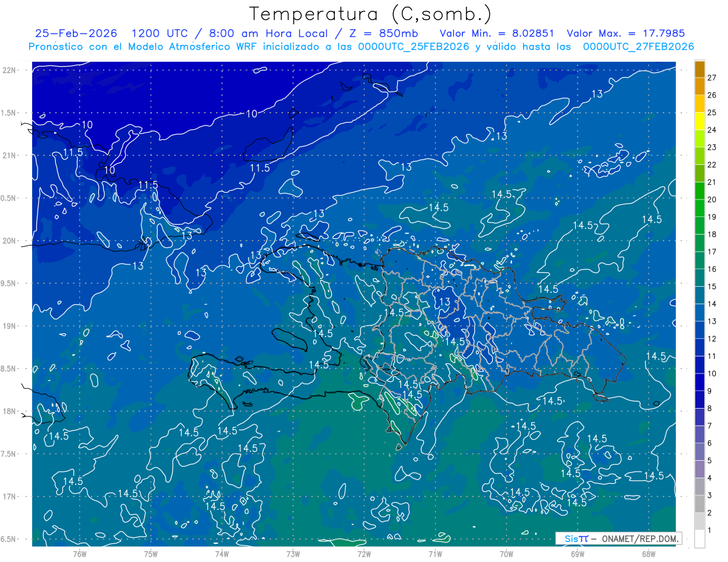This screenshot has height=562, width=728.
Task: Click the "8" label on the color legend
Action: point(709,409)
